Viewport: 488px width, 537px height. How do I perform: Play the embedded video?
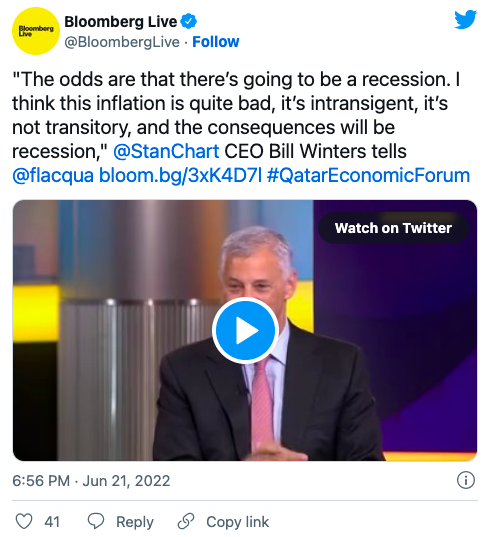tap(245, 330)
